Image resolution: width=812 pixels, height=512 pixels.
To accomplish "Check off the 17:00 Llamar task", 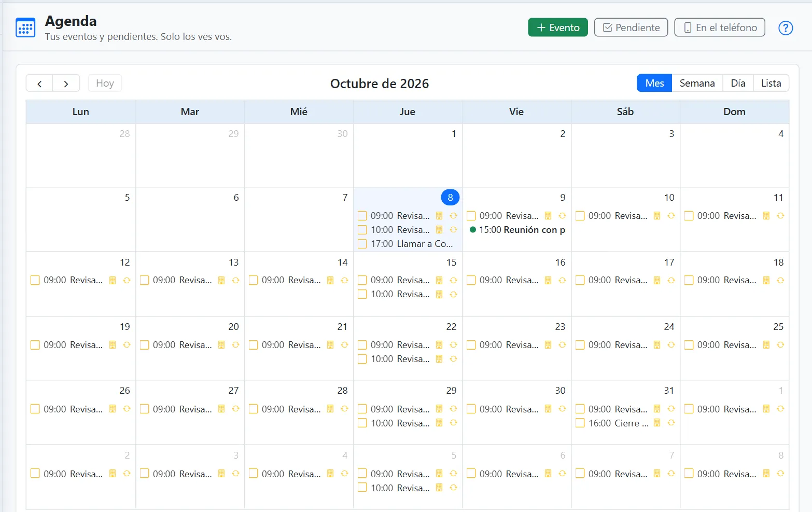I will coord(362,244).
